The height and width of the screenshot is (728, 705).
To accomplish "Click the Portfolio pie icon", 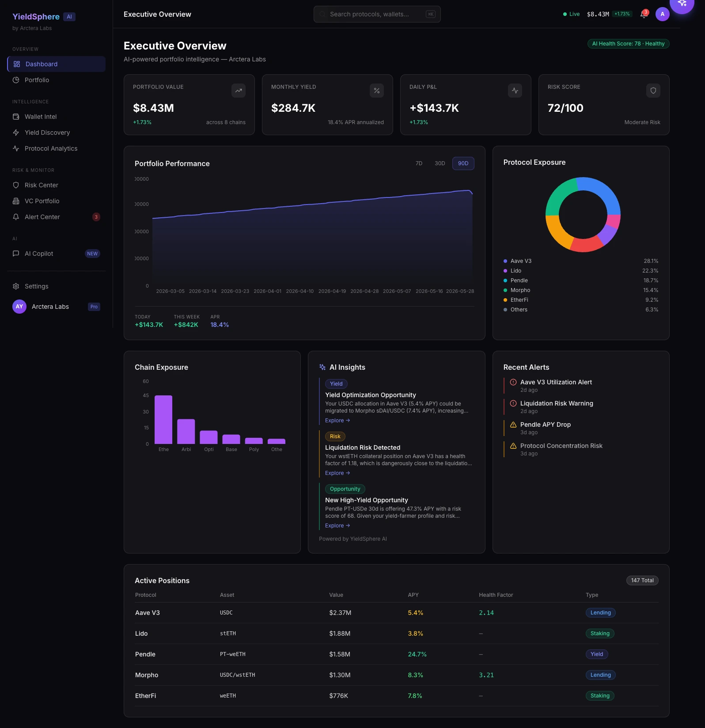I will 16,80.
